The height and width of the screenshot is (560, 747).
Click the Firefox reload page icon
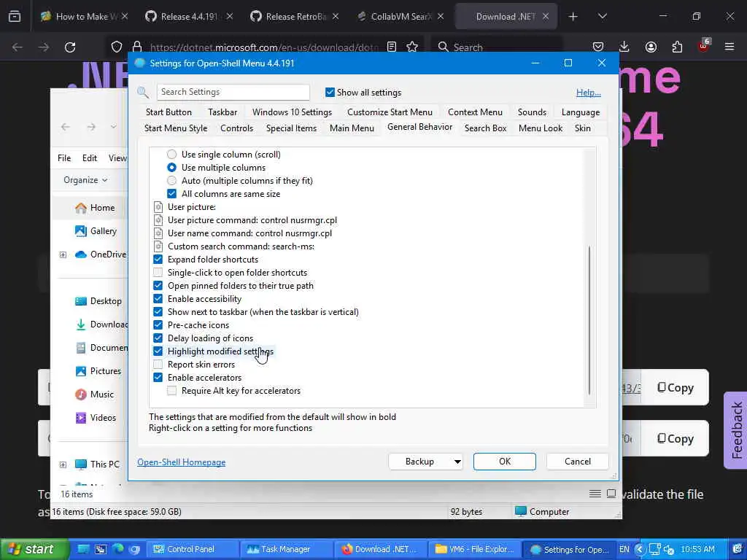click(70, 47)
